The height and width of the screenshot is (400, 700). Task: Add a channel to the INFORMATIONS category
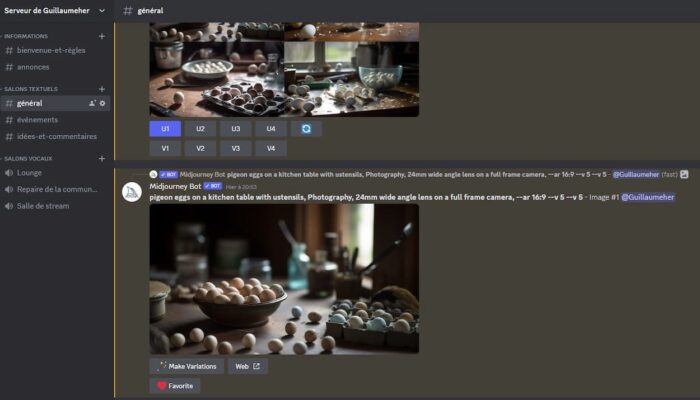tap(102, 36)
